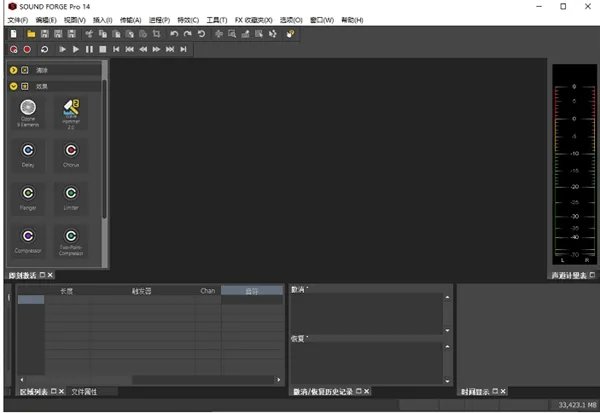This screenshot has height=413, width=600.
Task: Maximize the Sound Forge window
Action: 563,7
